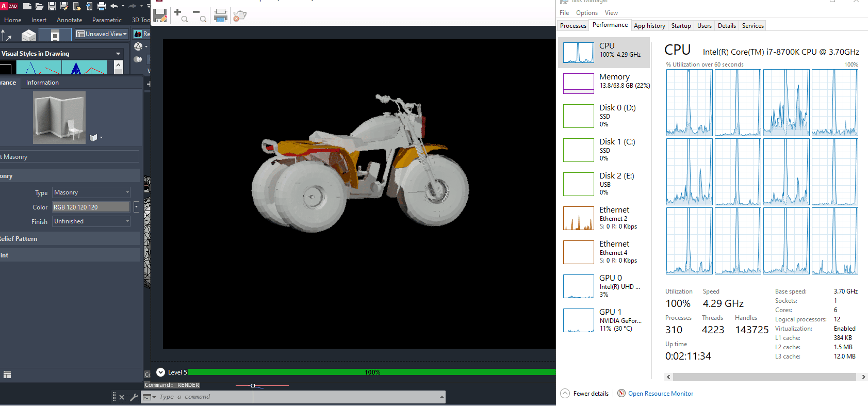Open the Options menu in Task Manager
Viewport: 868px width, 406px height.
coord(586,13)
